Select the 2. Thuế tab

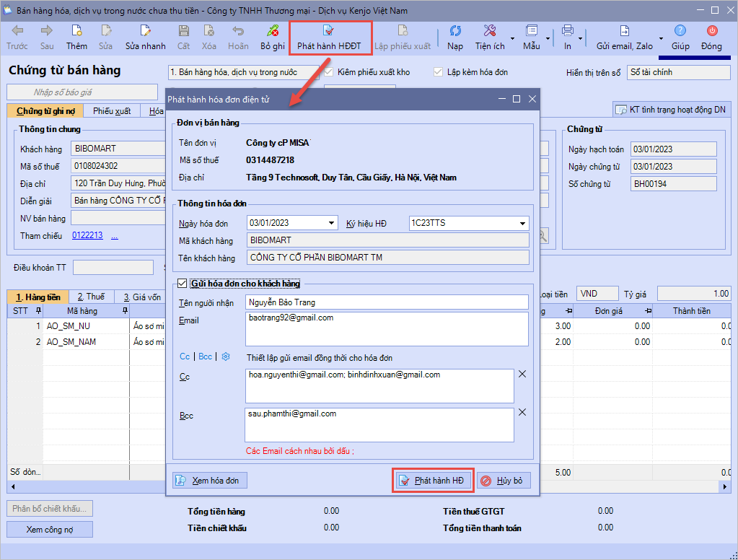point(91,297)
